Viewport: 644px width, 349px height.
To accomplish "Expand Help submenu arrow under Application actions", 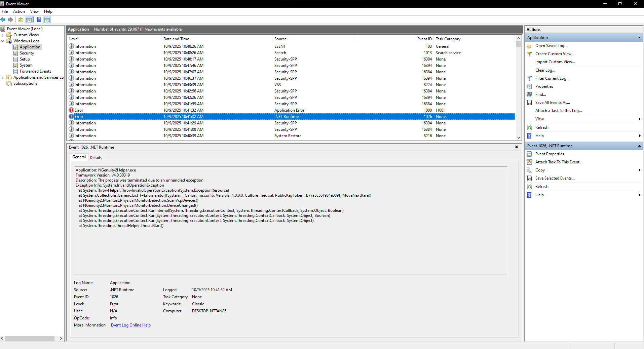I will tap(639, 136).
